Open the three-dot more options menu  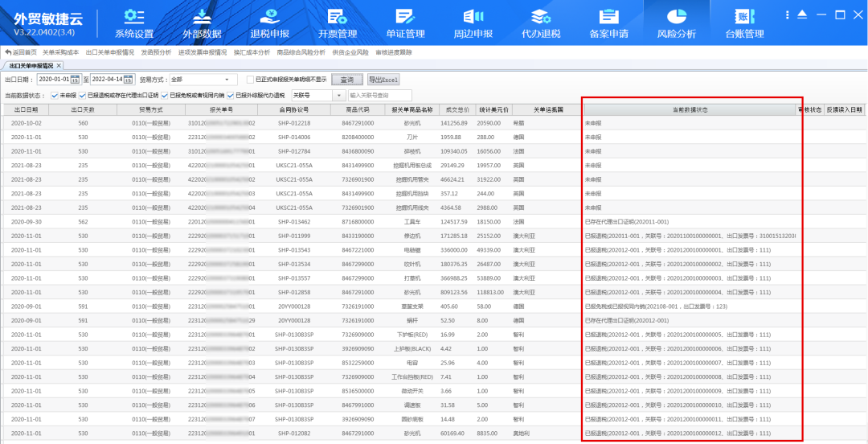[x=788, y=15]
